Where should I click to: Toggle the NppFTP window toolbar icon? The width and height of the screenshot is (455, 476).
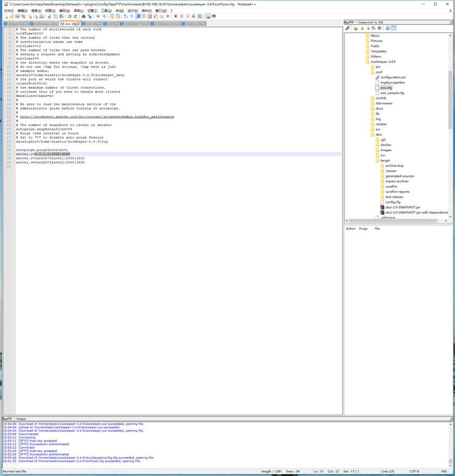click(x=208, y=17)
